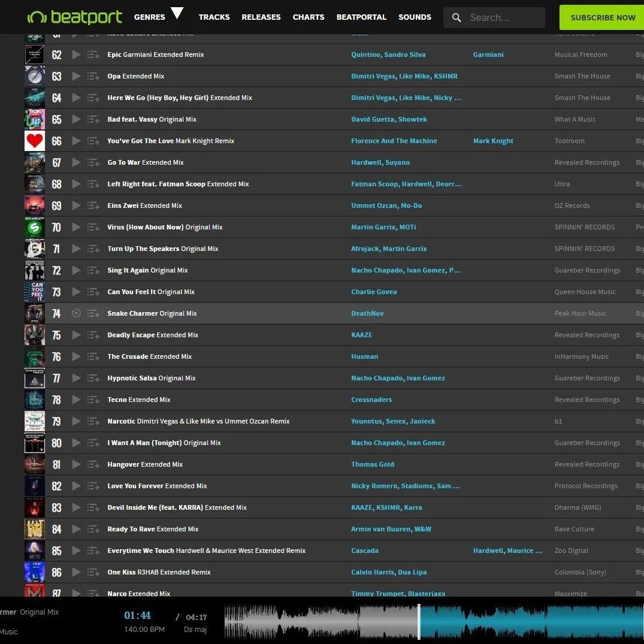Click Snake Charmer now-playing indicator icon
The image size is (644, 644).
76,313
